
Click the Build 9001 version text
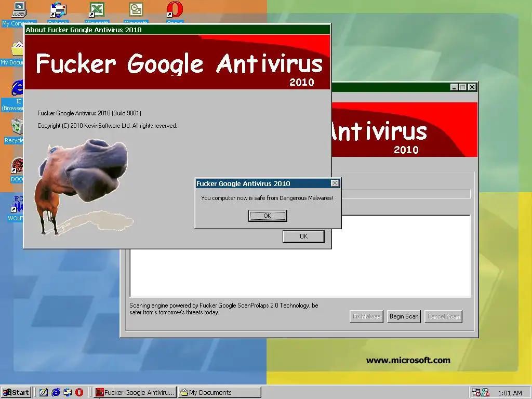89,113
